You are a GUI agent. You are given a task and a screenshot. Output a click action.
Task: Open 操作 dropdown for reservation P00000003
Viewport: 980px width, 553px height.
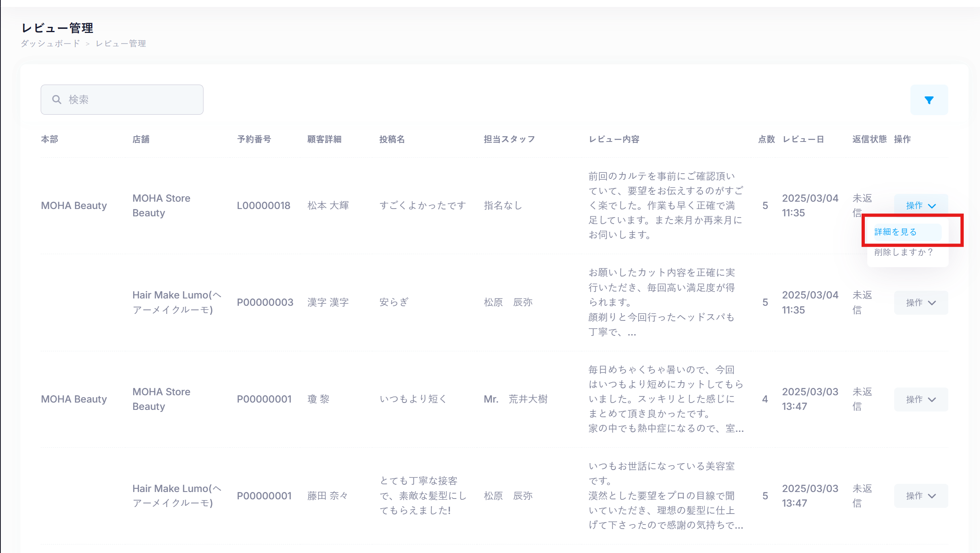click(x=921, y=303)
